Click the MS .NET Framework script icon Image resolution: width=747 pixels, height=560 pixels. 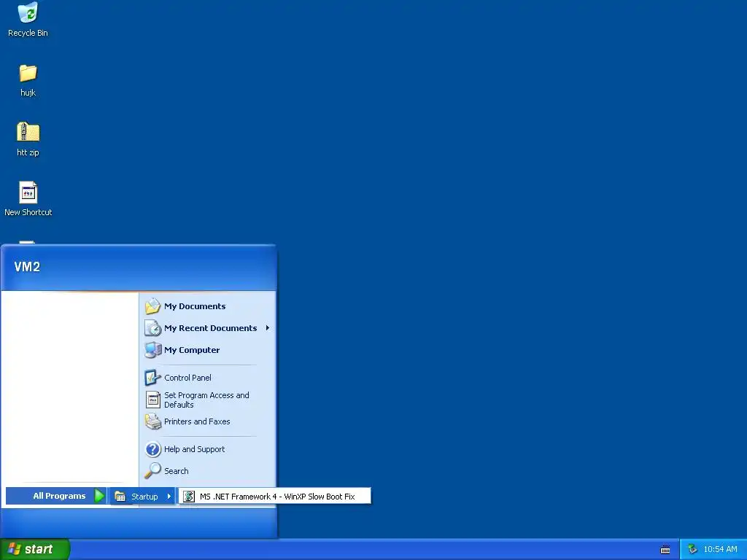189,497
